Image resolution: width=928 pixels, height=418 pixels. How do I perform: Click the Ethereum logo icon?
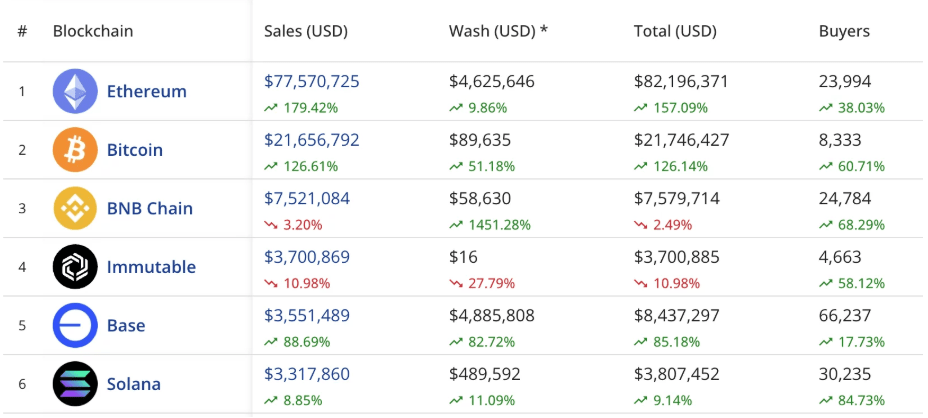[x=75, y=91]
